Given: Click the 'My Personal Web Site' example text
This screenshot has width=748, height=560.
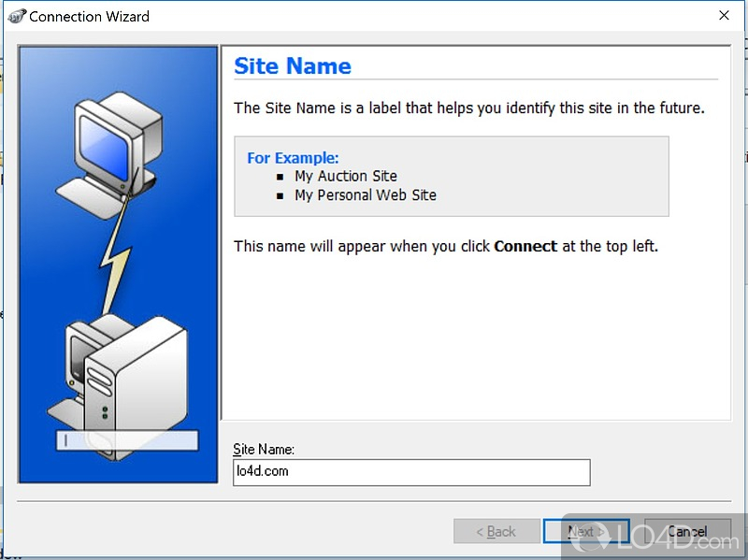Looking at the screenshot, I should click(366, 195).
